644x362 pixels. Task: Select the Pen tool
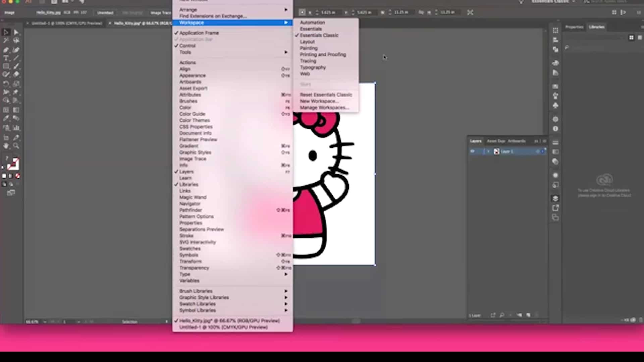click(6, 50)
